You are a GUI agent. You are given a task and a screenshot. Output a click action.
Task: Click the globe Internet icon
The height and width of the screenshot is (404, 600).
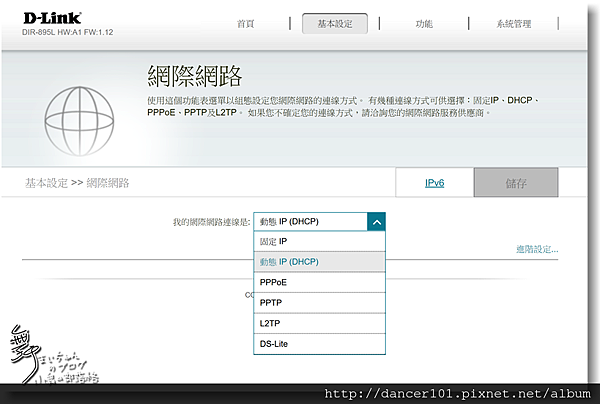tap(79, 121)
